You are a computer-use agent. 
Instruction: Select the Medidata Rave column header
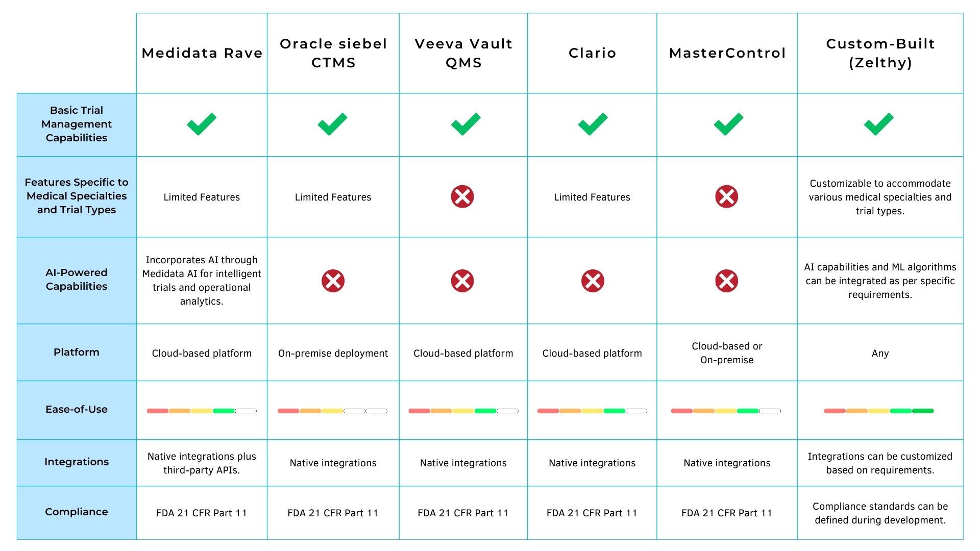click(202, 53)
